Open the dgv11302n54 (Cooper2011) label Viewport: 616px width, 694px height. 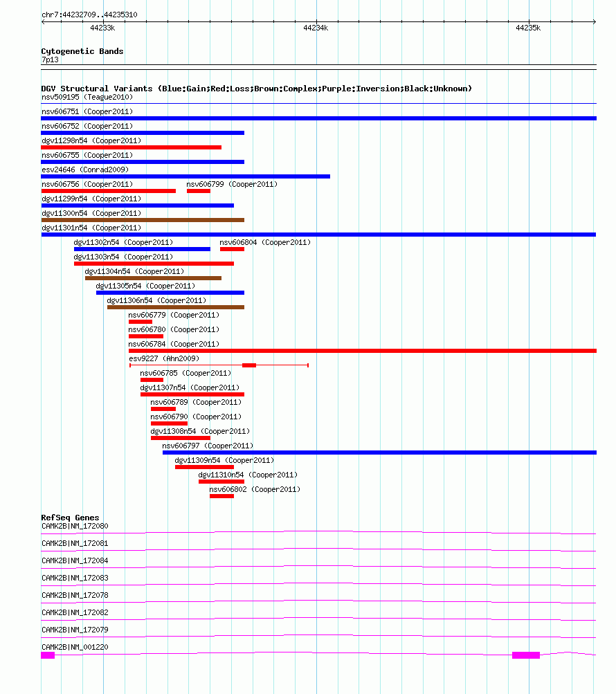(124, 243)
